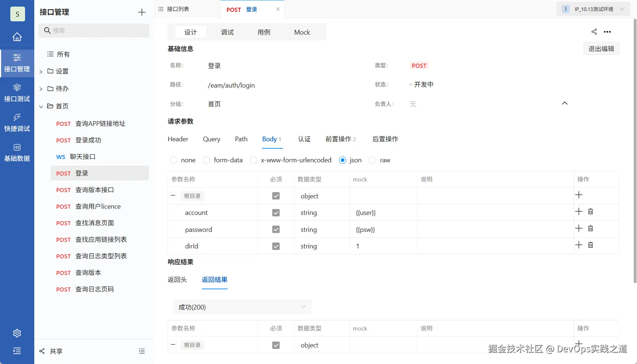The image size is (637, 364).
Task: Add a new interface with plus icon
Action: point(142,12)
